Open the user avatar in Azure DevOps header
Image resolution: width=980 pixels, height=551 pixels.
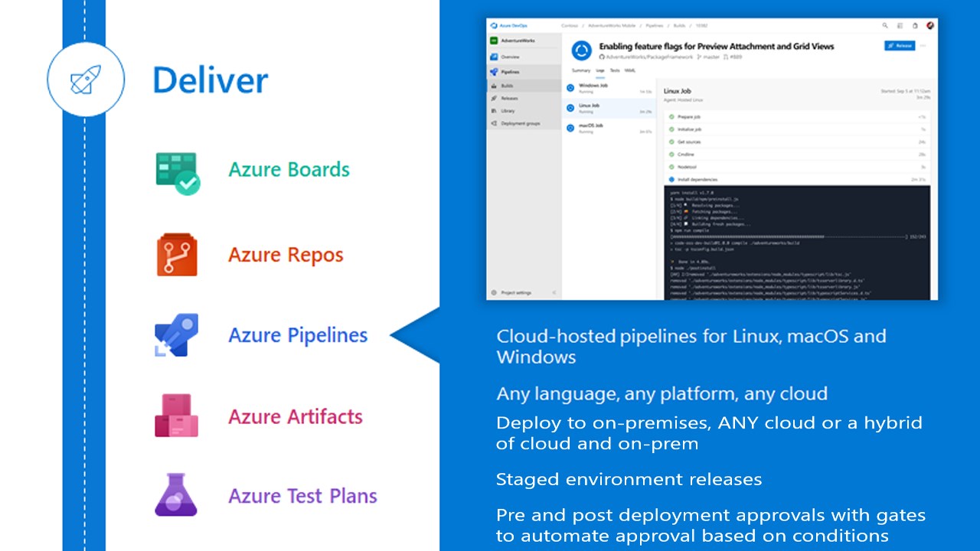pos(929,25)
